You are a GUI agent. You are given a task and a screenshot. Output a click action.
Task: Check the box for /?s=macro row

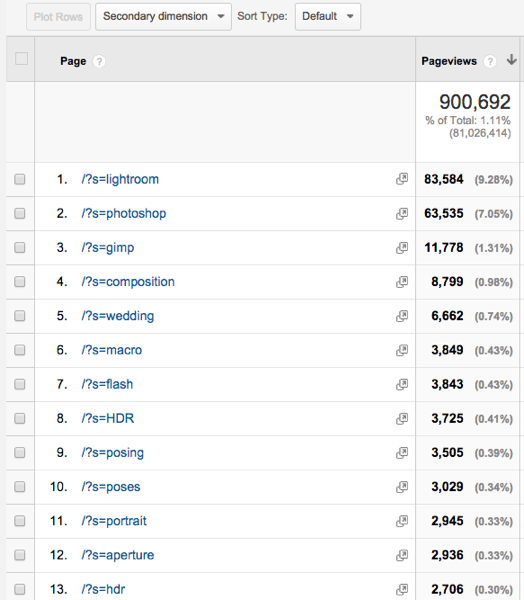20,350
